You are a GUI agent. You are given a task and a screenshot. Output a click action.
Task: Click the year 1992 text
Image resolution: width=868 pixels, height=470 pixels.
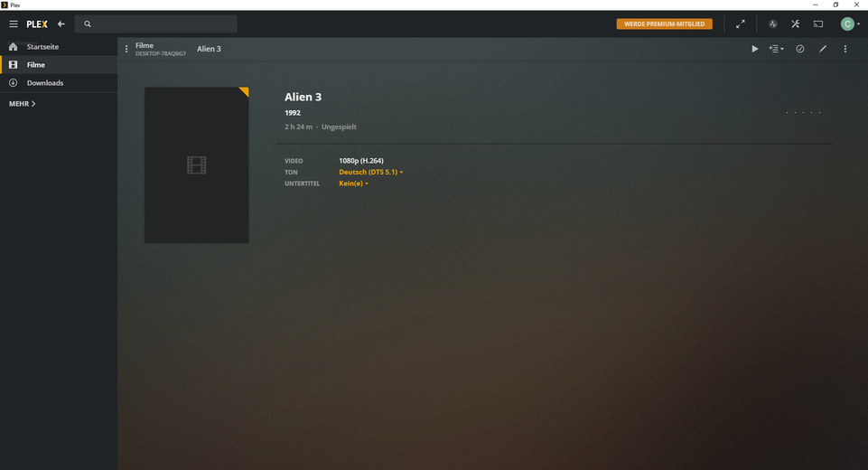[293, 112]
